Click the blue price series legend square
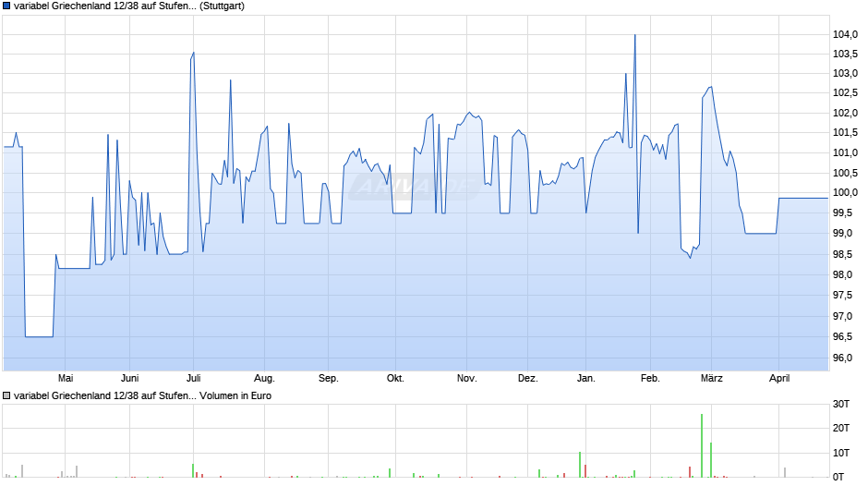This screenshot has height=486, width=868. pyautogui.click(x=6, y=6)
